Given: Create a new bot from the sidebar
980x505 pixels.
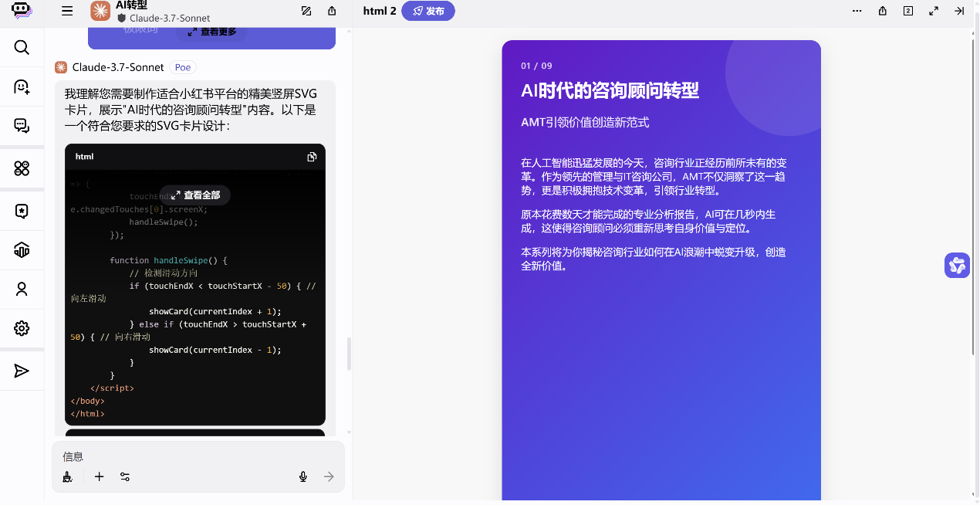Looking at the screenshot, I should pyautogui.click(x=22, y=86).
